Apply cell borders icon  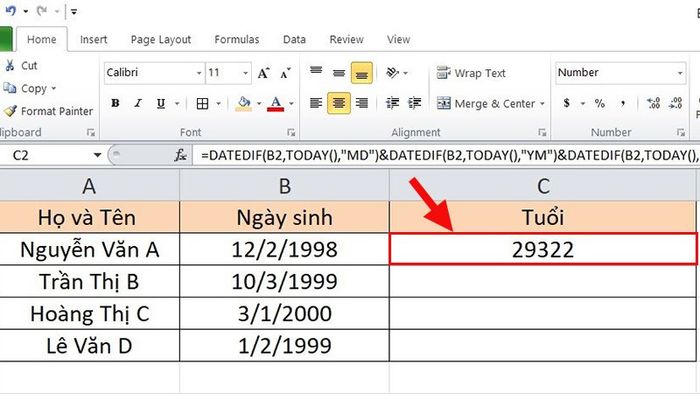point(202,104)
